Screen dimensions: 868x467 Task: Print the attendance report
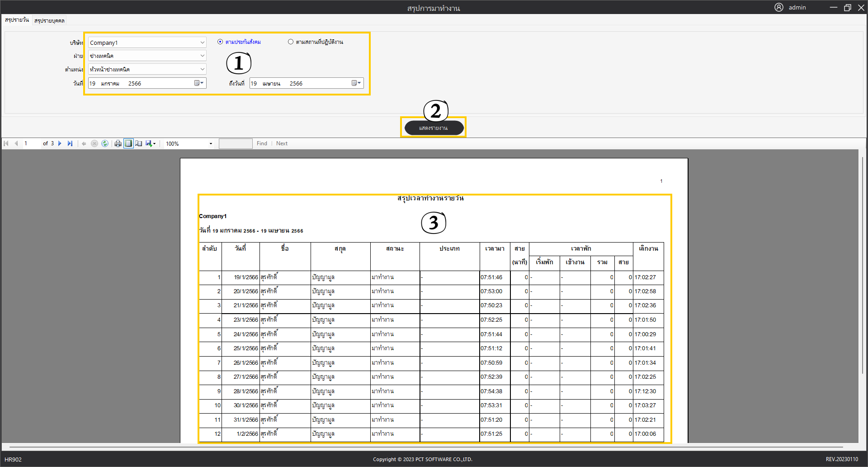118,143
